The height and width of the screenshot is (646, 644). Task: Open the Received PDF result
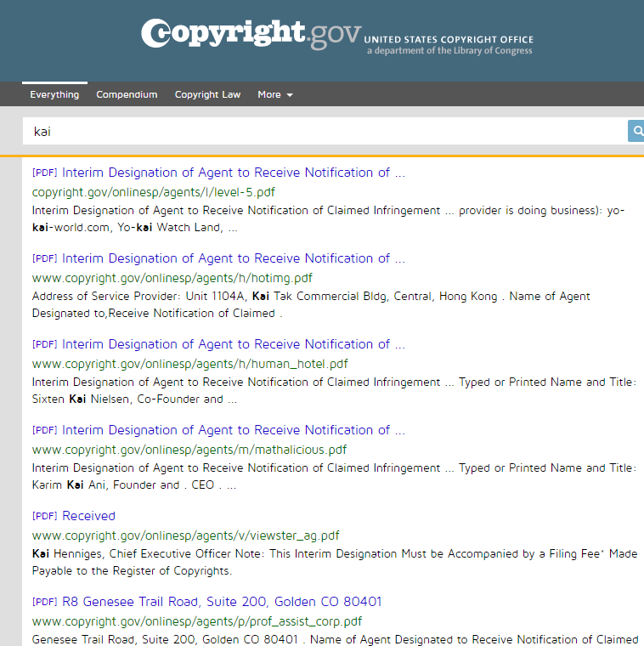pyautogui.click(x=88, y=516)
